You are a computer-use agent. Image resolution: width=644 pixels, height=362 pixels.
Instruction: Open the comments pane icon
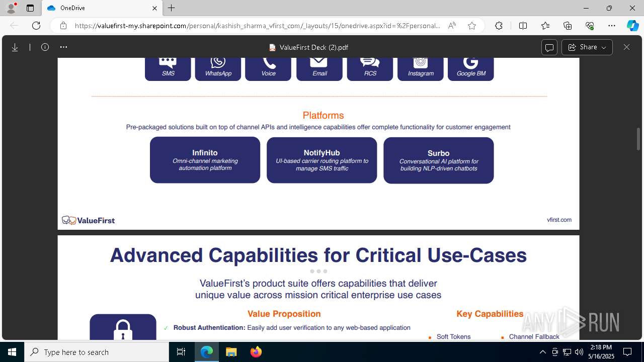(549, 47)
